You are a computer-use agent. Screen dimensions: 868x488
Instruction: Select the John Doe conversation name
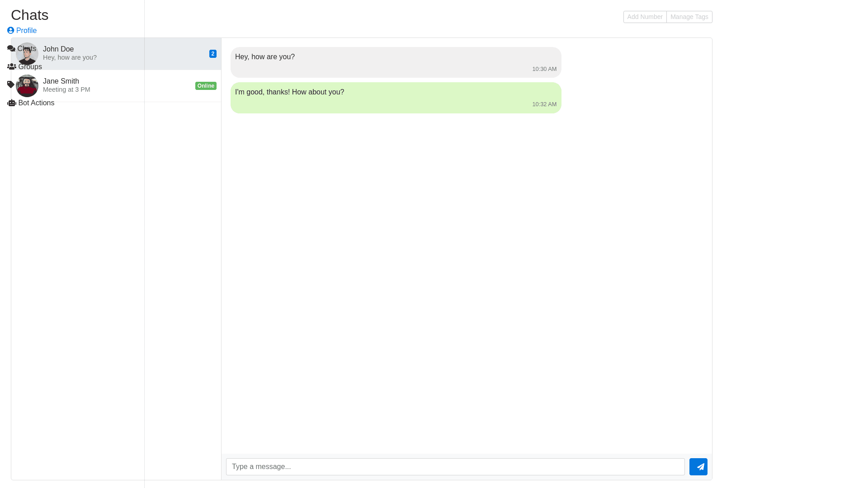58,49
